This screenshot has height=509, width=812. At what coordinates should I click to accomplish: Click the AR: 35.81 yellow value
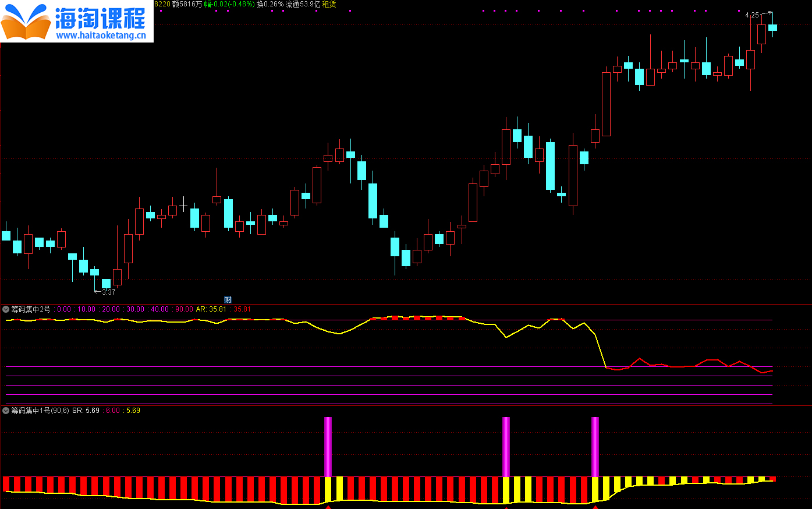(x=211, y=309)
